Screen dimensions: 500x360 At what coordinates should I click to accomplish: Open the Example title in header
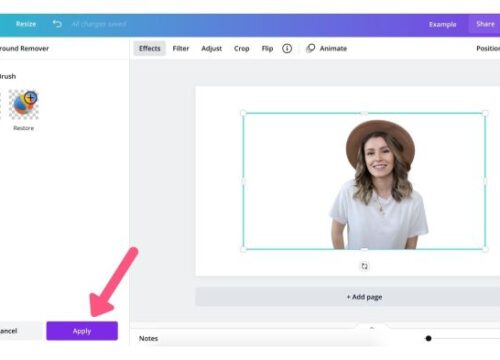pyautogui.click(x=442, y=24)
